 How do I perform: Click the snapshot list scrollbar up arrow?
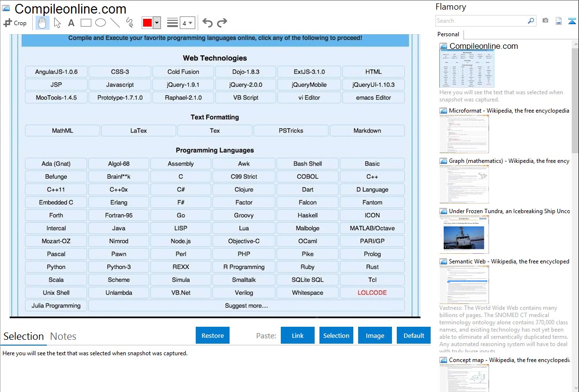click(575, 44)
